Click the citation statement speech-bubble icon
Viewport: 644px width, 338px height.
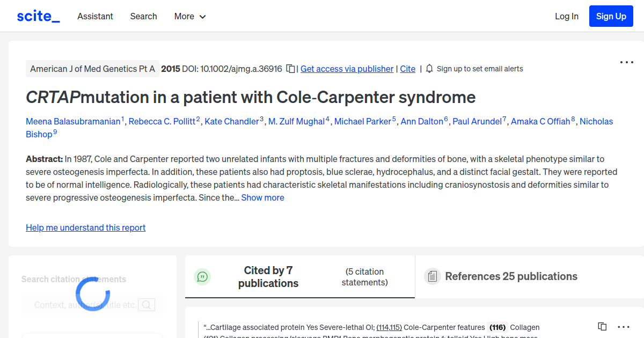(202, 276)
